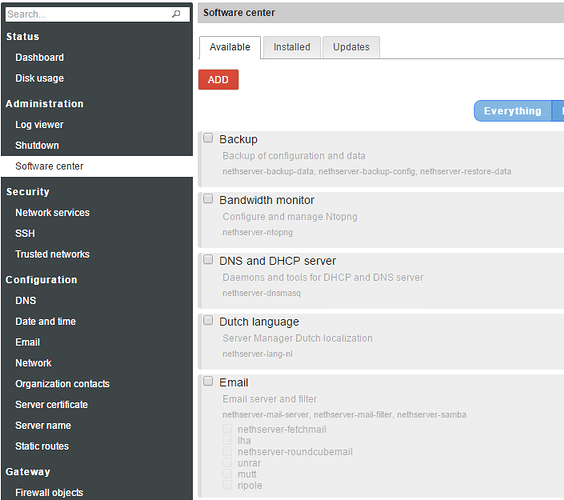Choose the Everything category filter
564x500 pixels.
tap(512, 111)
